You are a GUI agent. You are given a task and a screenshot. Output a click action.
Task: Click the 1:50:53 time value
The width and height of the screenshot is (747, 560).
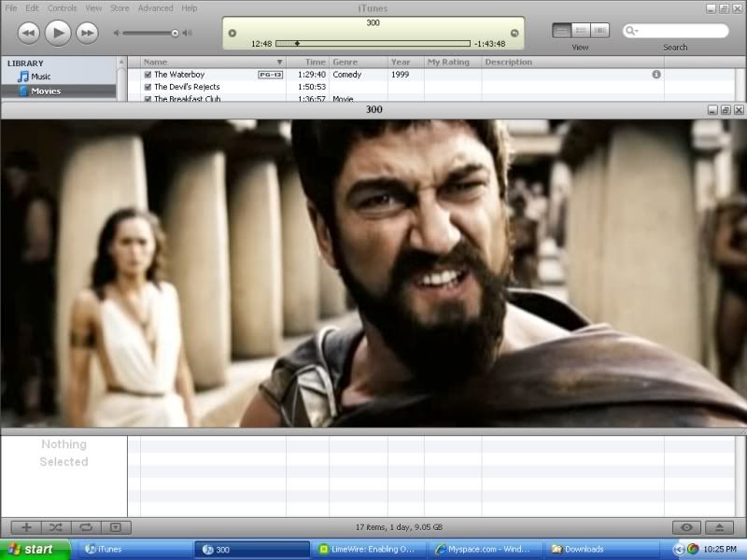(x=312, y=87)
